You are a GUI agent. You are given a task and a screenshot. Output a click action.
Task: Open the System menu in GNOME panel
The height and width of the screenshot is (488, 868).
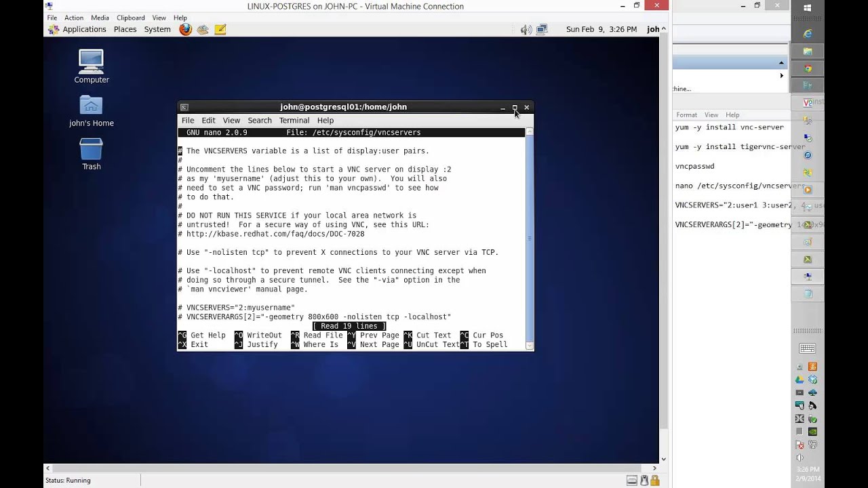coord(157,29)
